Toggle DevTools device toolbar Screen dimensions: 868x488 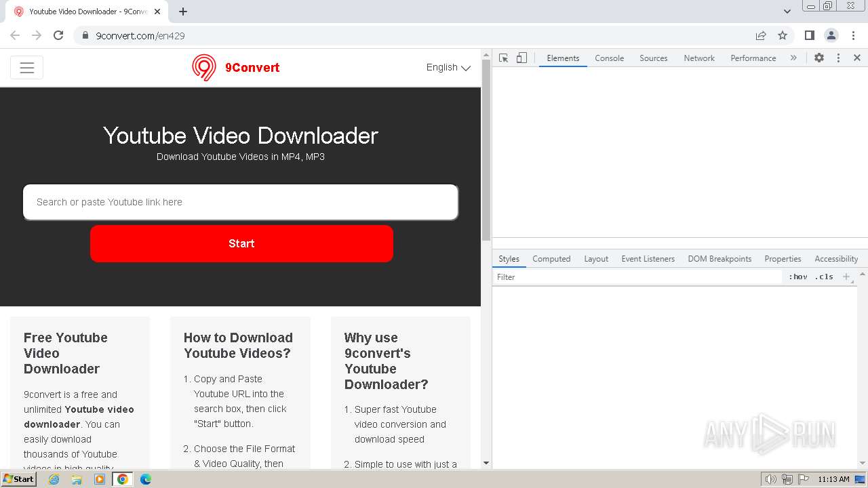coord(521,58)
